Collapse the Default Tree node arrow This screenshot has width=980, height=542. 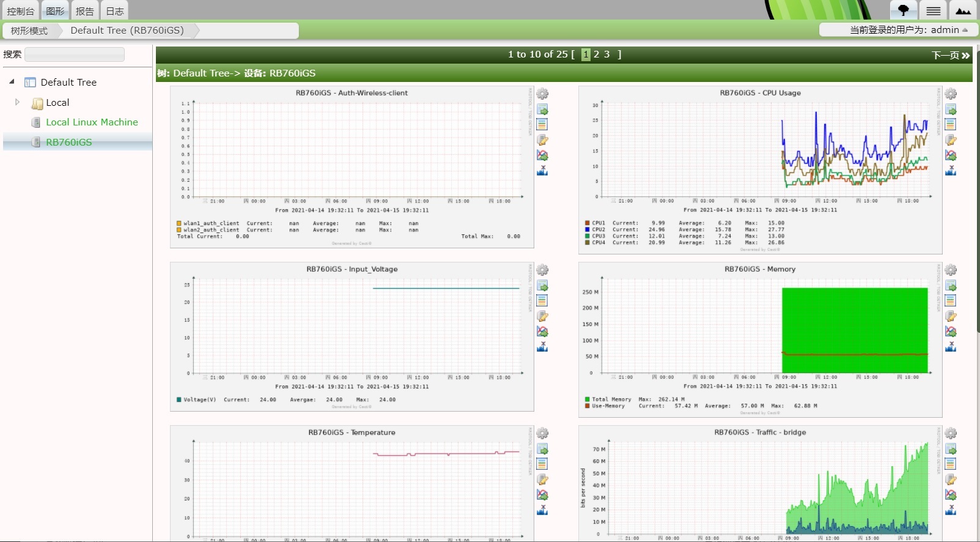click(x=12, y=81)
